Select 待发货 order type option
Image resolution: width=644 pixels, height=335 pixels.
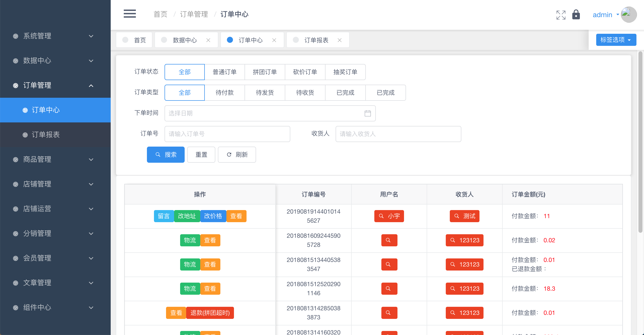(x=265, y=93)
